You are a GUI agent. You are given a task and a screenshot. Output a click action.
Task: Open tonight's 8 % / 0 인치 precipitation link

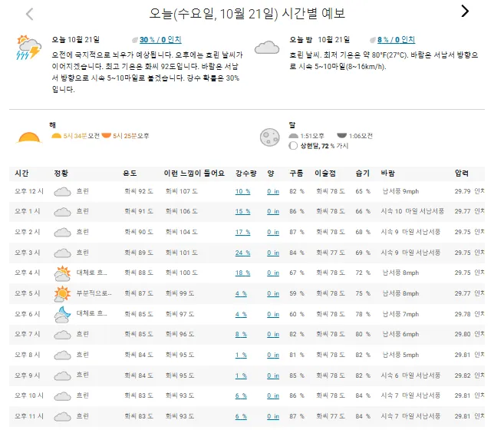[396, 40]
